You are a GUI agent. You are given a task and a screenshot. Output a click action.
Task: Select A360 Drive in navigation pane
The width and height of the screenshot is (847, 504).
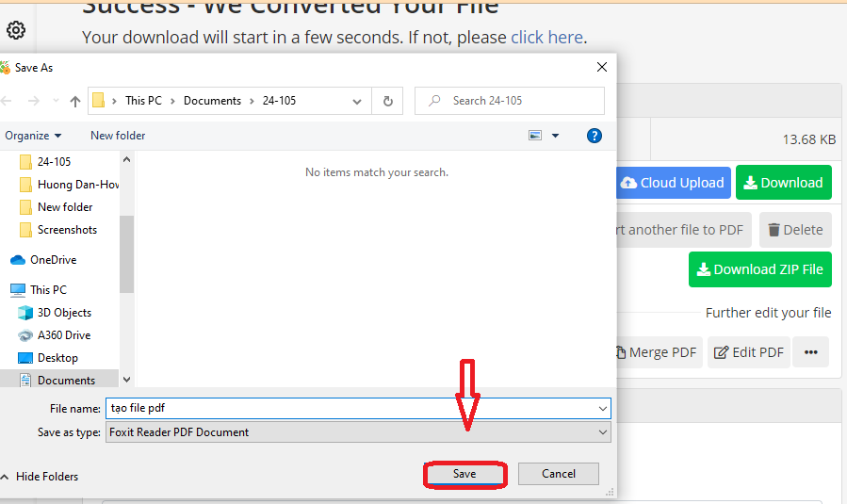(54, 335)
